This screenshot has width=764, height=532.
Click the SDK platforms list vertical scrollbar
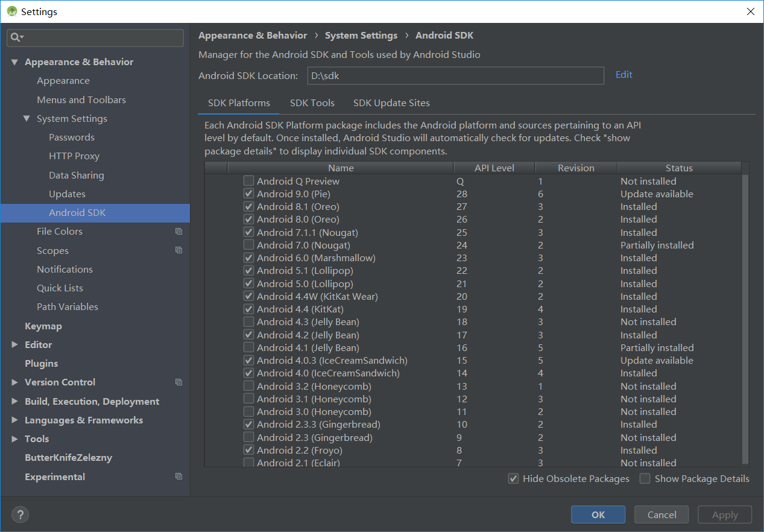tap(745, 314)
